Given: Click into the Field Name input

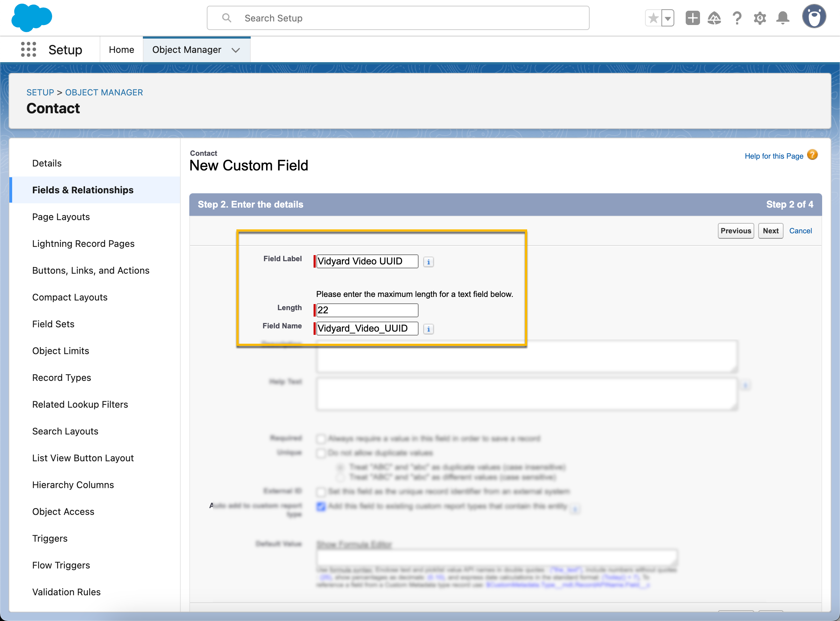Looking at the screenshot, I should 367,328.
